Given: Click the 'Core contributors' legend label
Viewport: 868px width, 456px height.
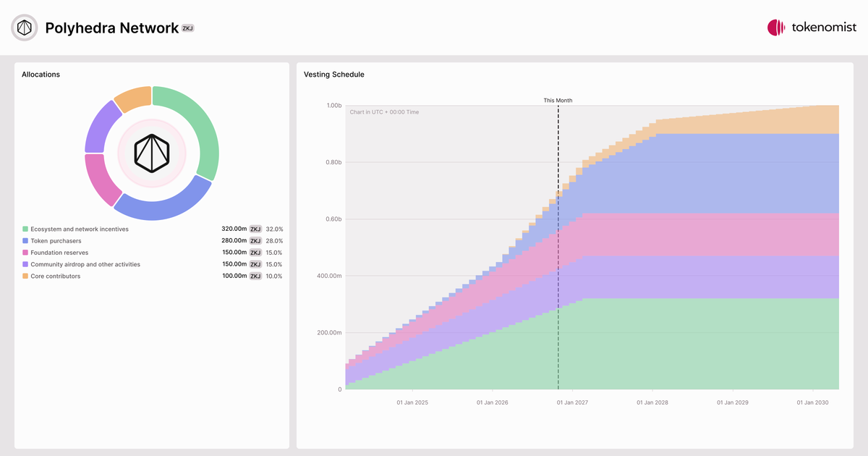Looking at the screenshot, I should pos(56,276).
